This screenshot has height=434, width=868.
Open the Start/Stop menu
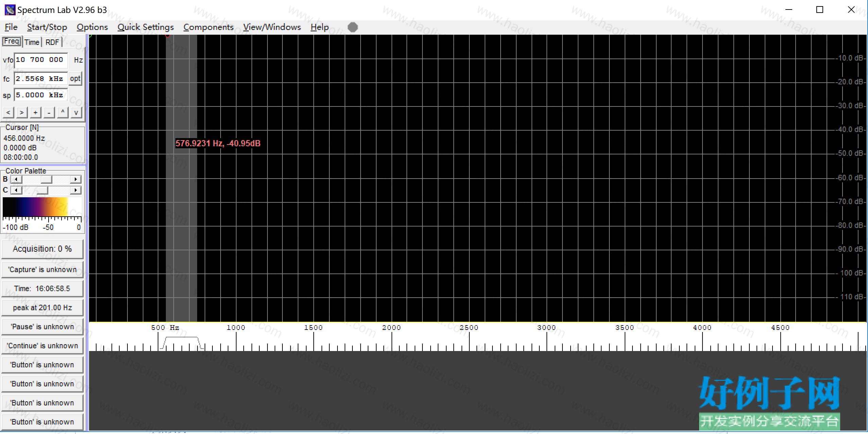click(x=47, y=27)
